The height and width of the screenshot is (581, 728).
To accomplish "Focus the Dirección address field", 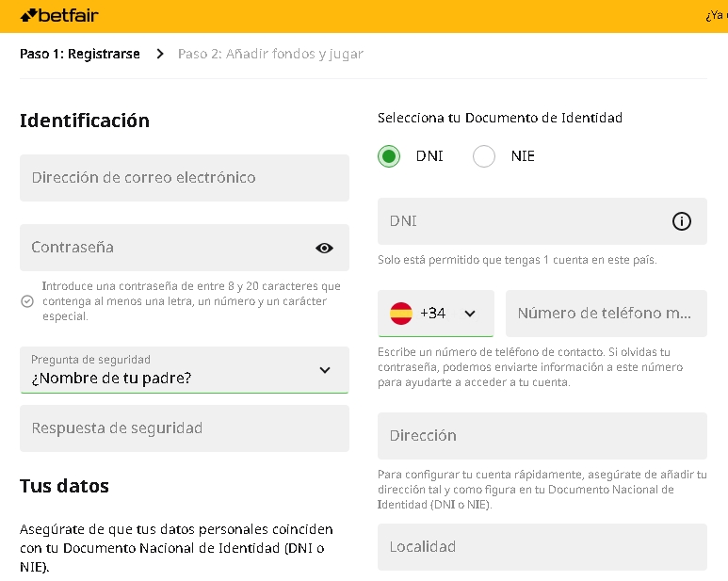I will pyautogui.click(x=542, y=436).
